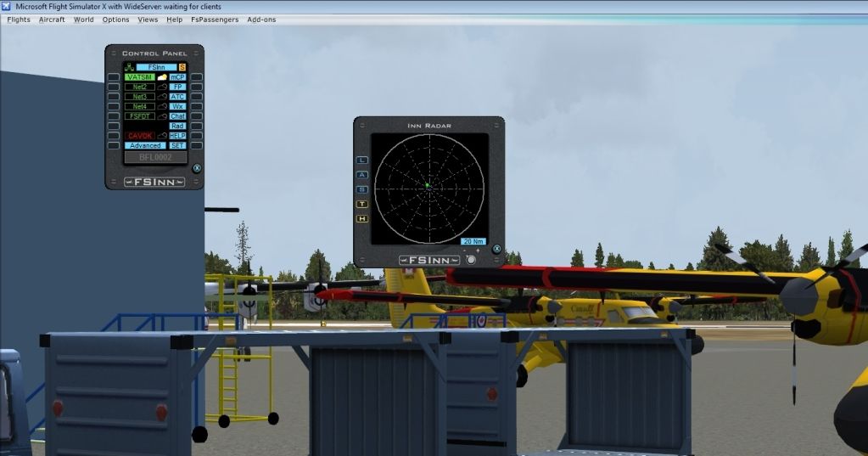Viewport: 868px width, 456px height.
Task: Click the right soft key beside Chat
Action: (197, 116)
